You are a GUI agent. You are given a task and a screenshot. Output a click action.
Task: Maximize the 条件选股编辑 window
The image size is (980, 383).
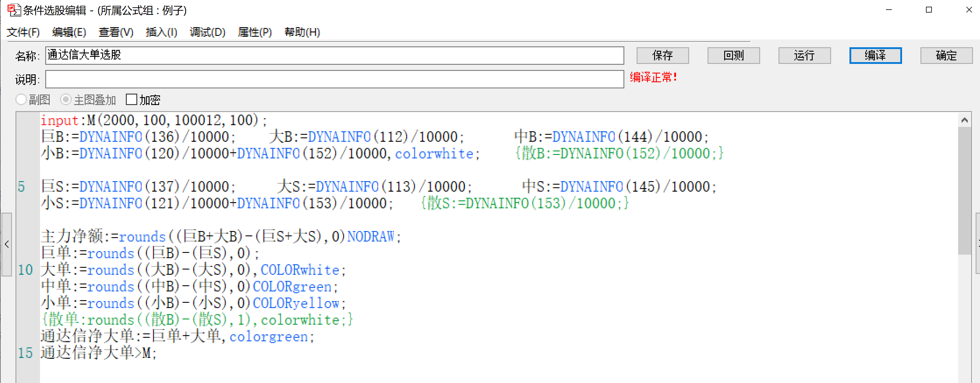point(929,10)
